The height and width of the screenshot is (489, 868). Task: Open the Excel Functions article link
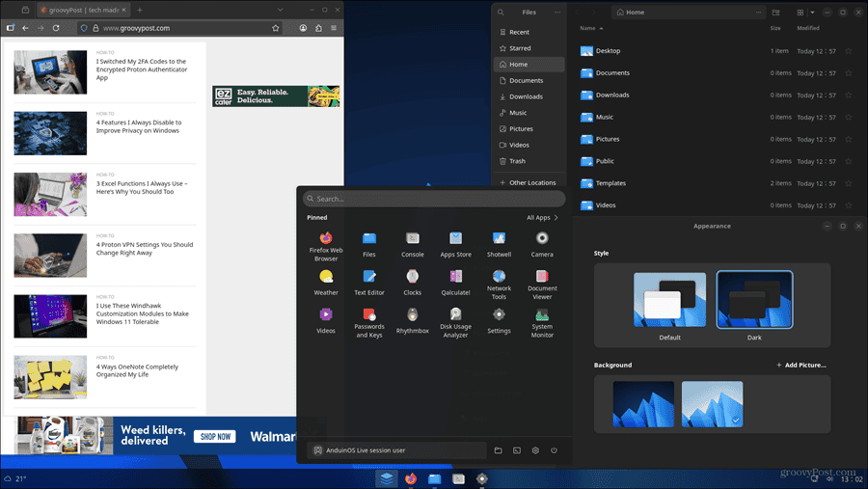pyautogui.click(x=142, y=188)
